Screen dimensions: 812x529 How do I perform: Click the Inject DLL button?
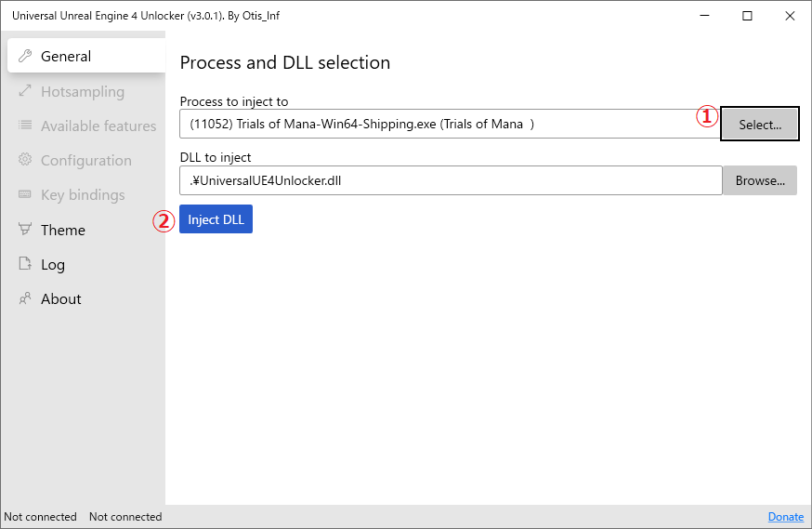coord(216,219)
